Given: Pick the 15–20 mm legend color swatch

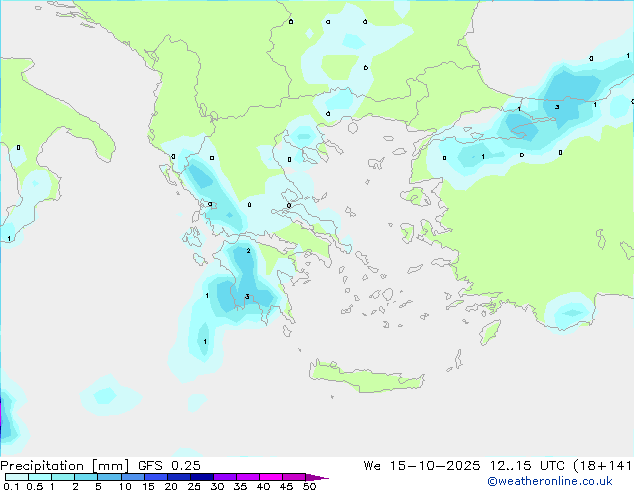Looking at the screenshot, I should click(155, 477).
